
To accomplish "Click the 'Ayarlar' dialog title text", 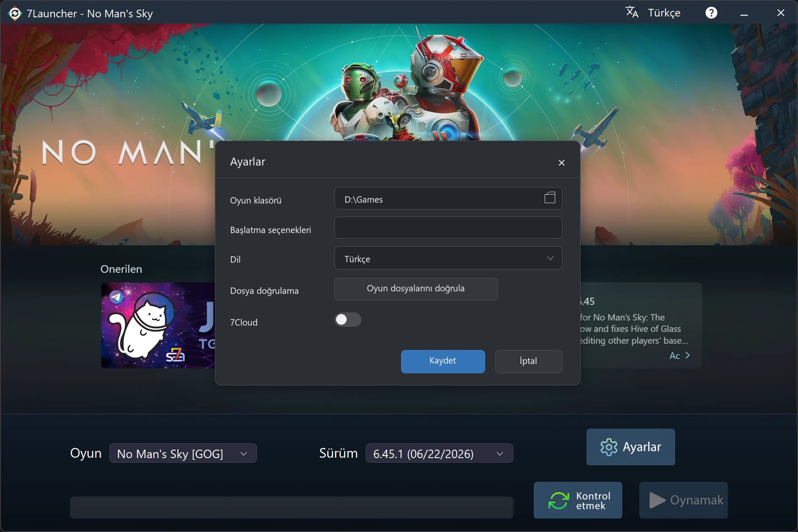I will click(248, 162).
